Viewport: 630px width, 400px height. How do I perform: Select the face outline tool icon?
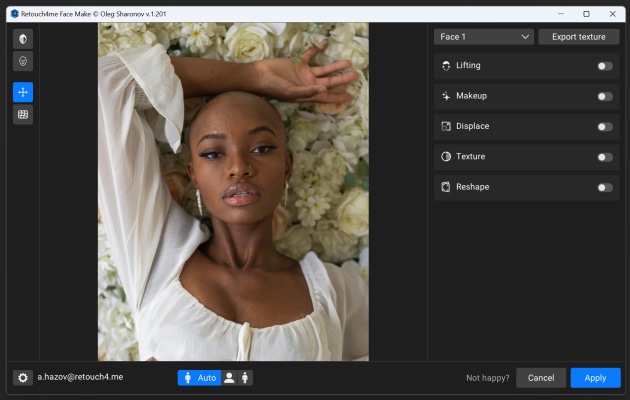pos(23,62)
